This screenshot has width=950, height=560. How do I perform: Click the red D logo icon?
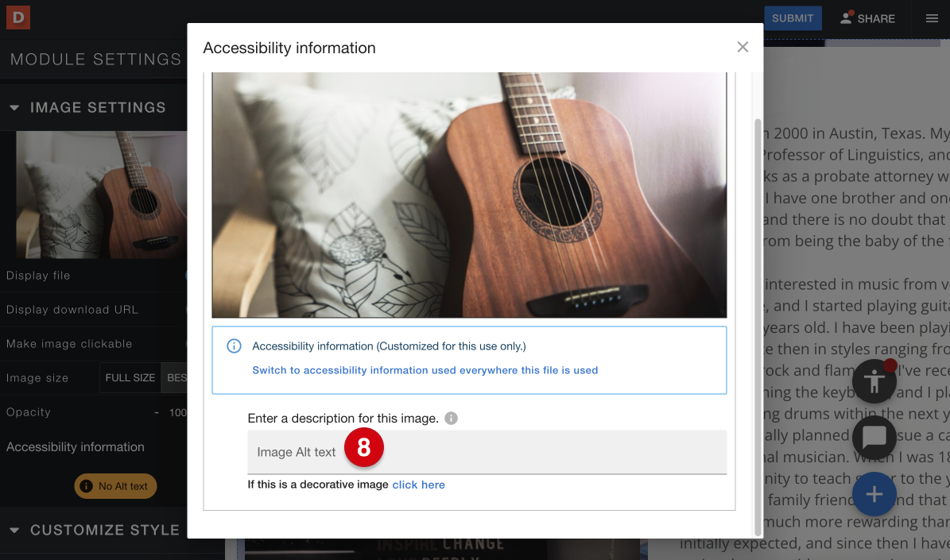pyautogui.click(x=18, y=17)
